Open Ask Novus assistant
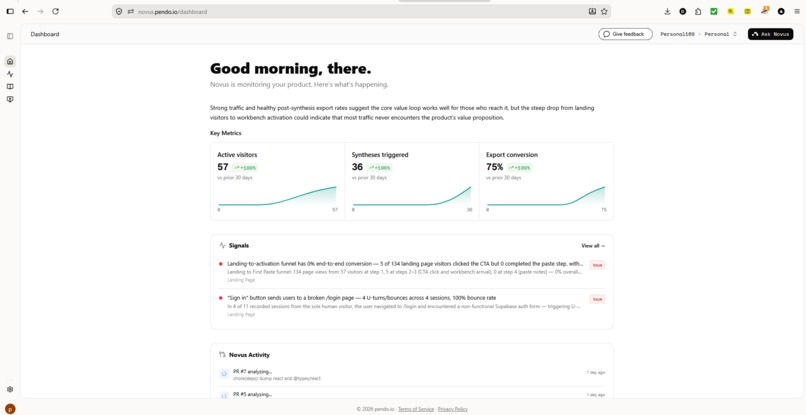The height and width of the screenshot is (415, 806). pos(770,34)
